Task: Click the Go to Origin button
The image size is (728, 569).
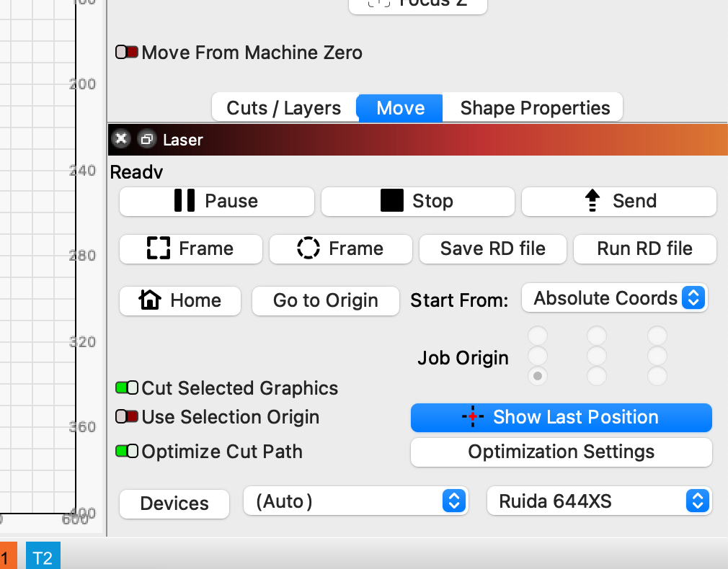Action: pos(325,300)
